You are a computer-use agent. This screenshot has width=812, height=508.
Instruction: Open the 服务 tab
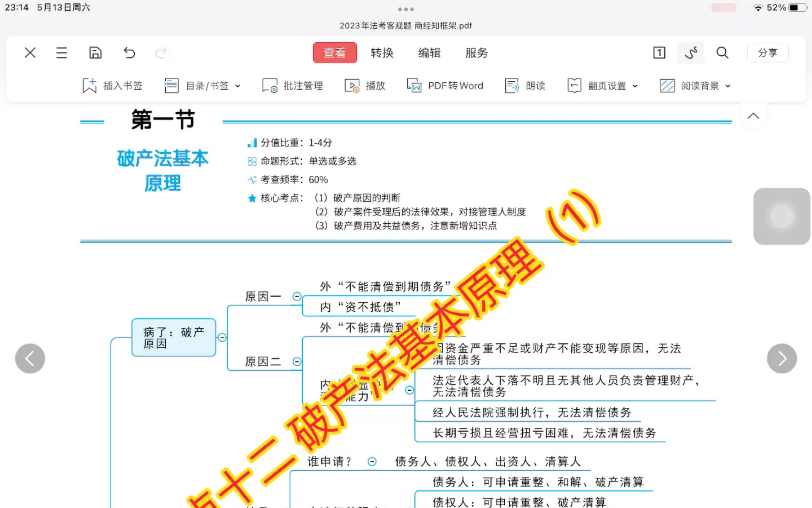click(476, 53)
